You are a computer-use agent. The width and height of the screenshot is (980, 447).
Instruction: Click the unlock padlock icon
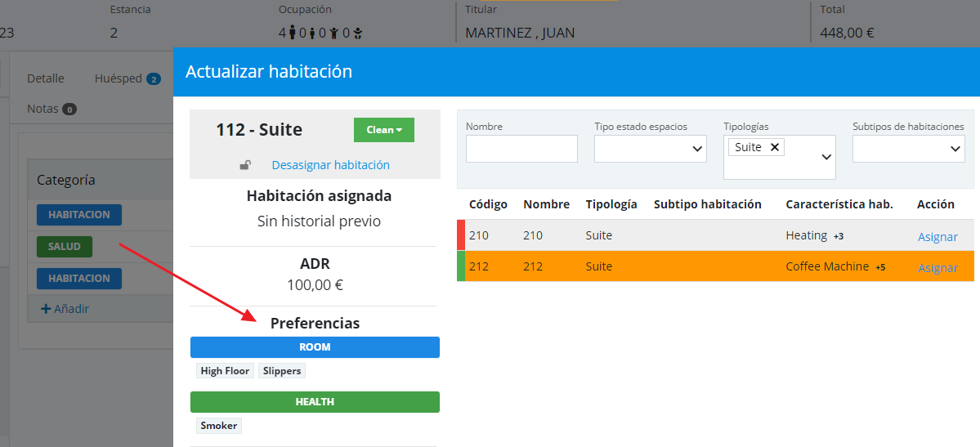coord(244,165)
